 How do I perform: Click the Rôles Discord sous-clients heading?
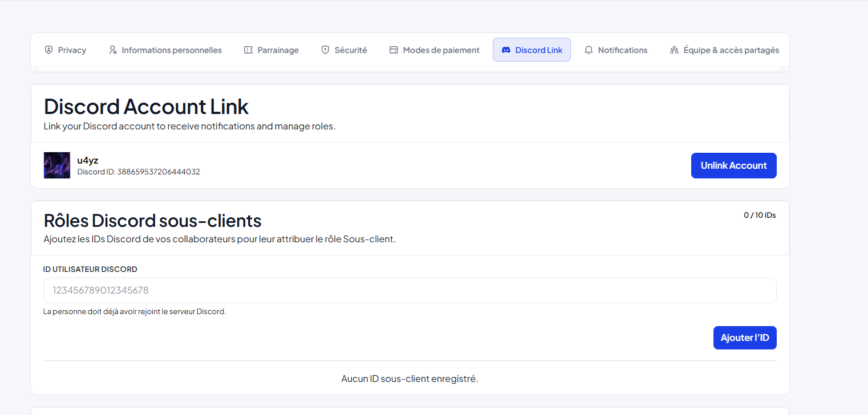[x=153, y=220]
